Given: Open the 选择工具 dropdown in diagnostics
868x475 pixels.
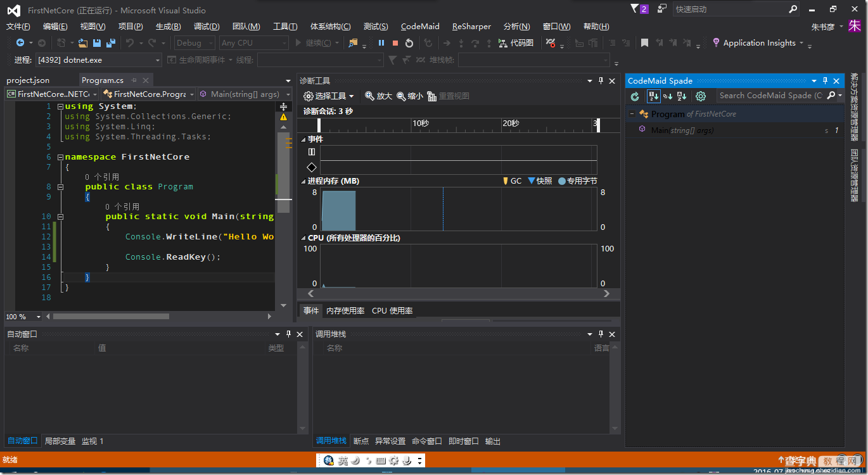Looking at the screenshot, I should (x=329, y=96).
